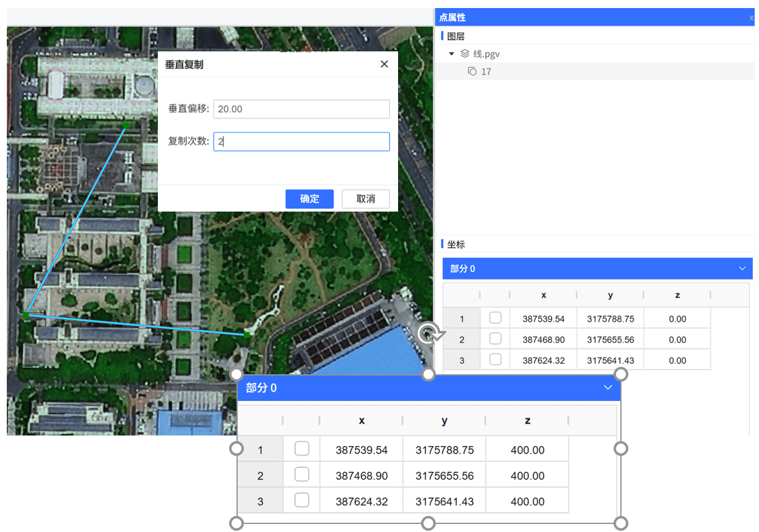Screen dimensions: 759x532
Task: Click the y column header in the z 400.00 table
Action: click(x=444, y=421)
